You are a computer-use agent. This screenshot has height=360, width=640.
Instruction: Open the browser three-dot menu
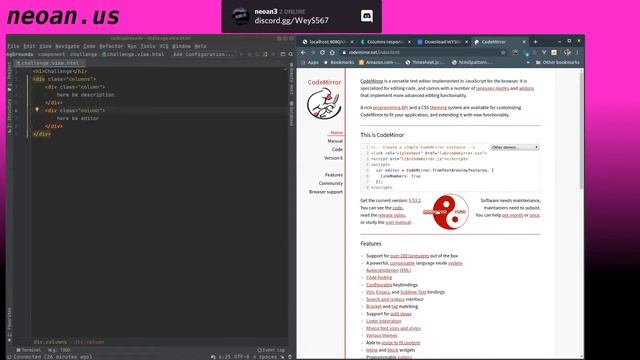pyautogui.click(x=578, y=52)
